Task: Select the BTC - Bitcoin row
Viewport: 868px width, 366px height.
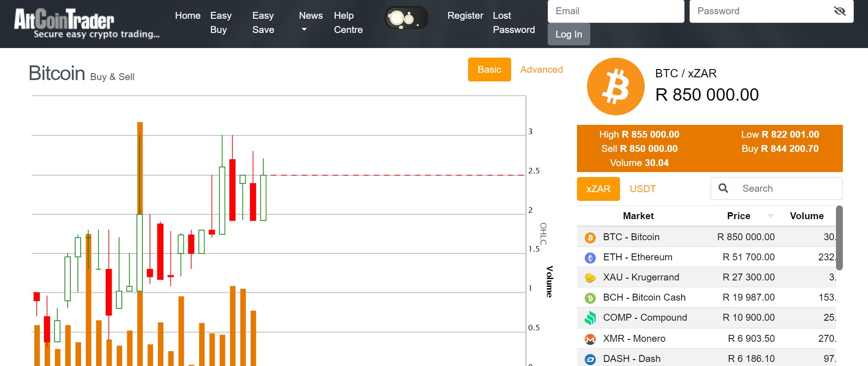Action: point(706,237)
